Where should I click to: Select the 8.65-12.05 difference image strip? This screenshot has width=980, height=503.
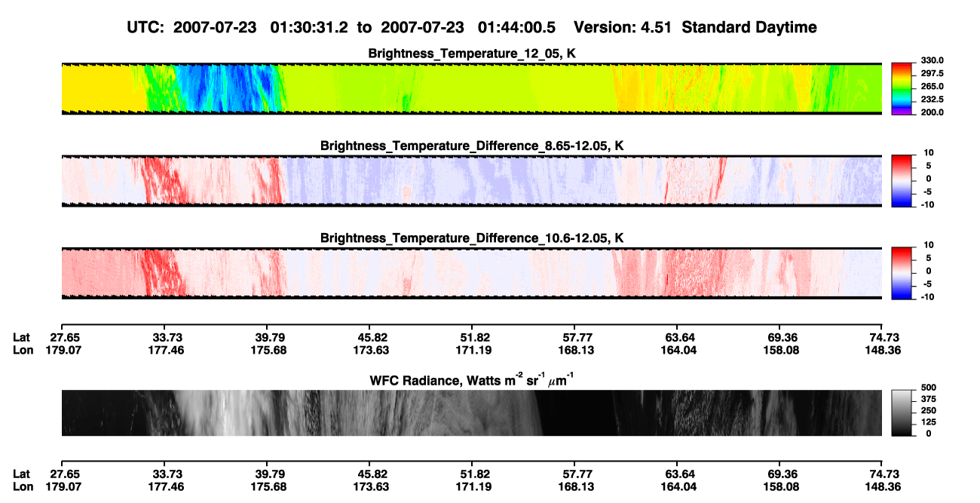471,180
